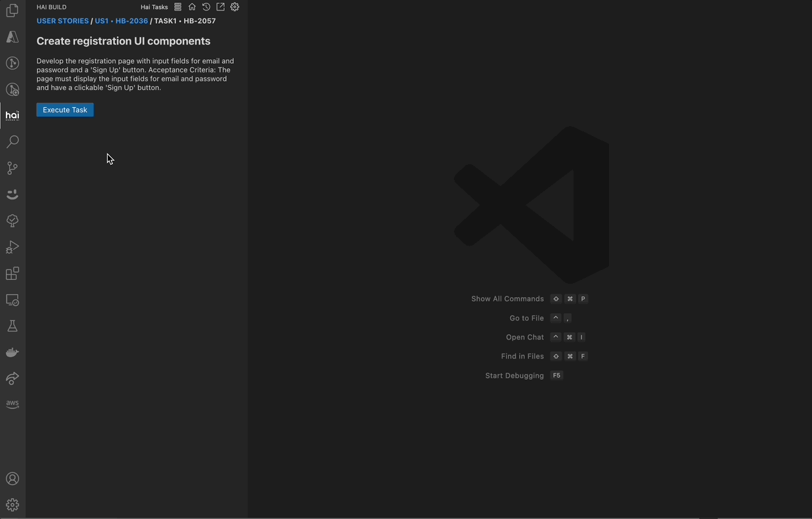Click the Show All Commands hint

coord(507,299)
